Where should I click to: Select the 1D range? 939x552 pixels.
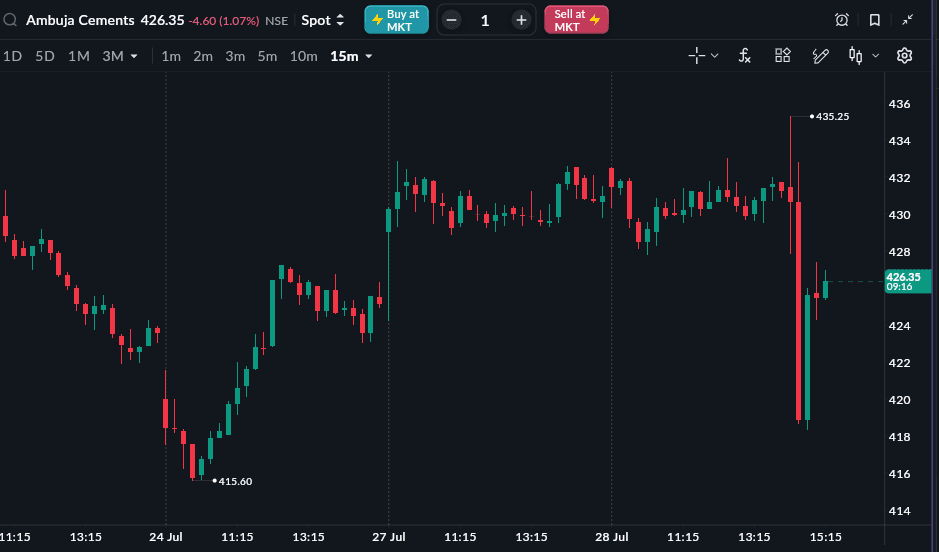click(13, 56)
